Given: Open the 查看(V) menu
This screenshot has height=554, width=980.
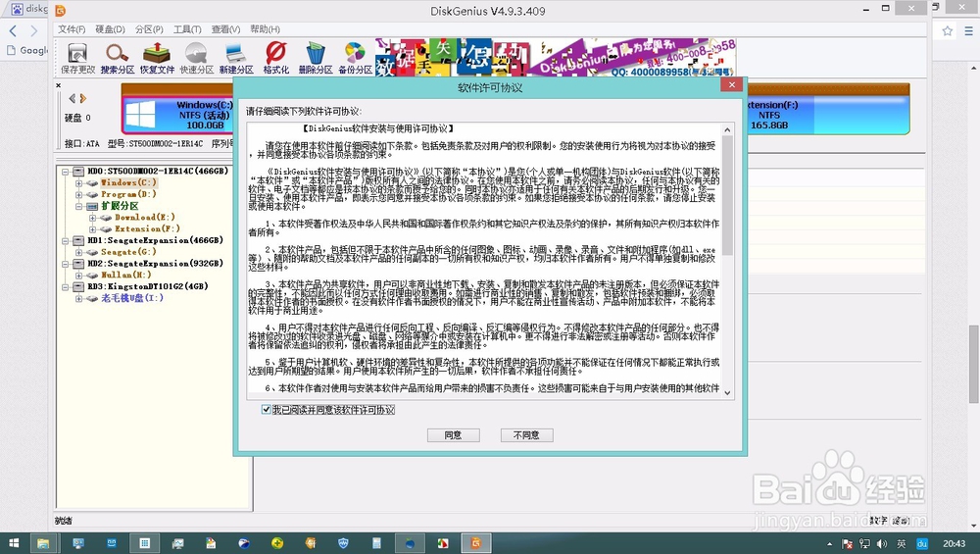Looking at the screenshot, I should click(x=225, y=29).
